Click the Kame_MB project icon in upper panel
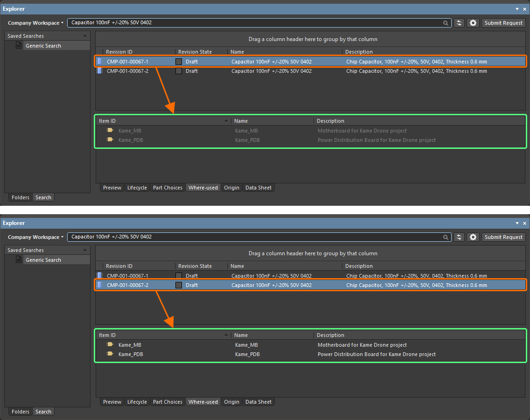The image size is (530, 420). (x=110, y=131)
